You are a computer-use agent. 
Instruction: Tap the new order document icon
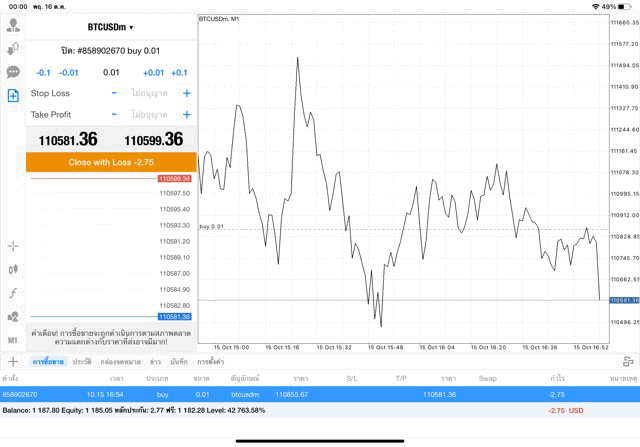[x=13, y=95]
